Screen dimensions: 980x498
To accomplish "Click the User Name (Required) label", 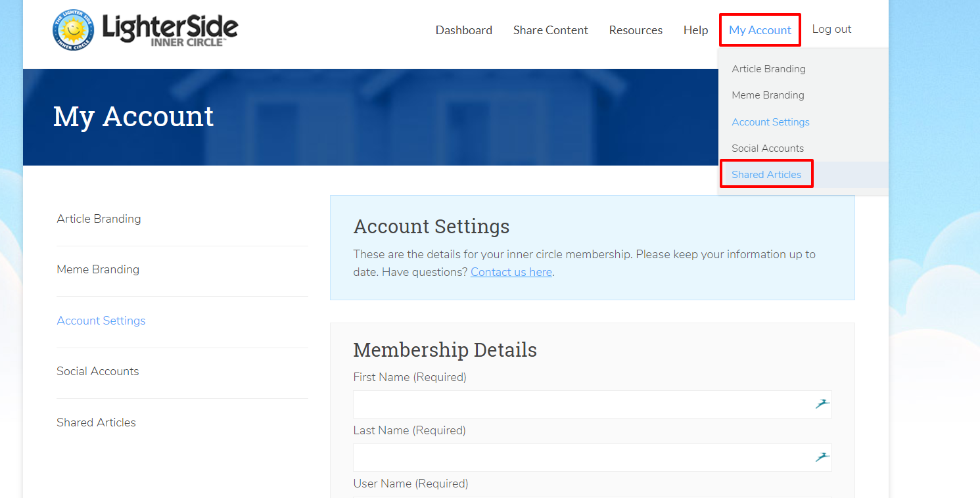I will pyautogui.click(x=411, y=484).
